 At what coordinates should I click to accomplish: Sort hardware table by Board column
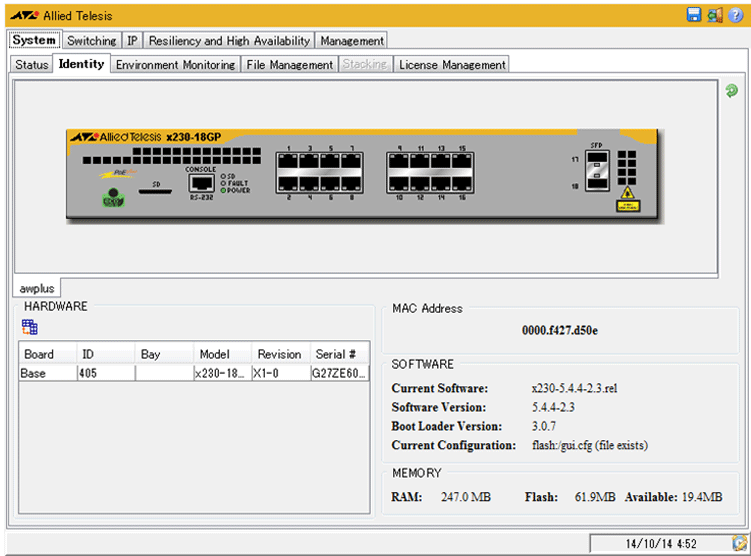(48, 354)
